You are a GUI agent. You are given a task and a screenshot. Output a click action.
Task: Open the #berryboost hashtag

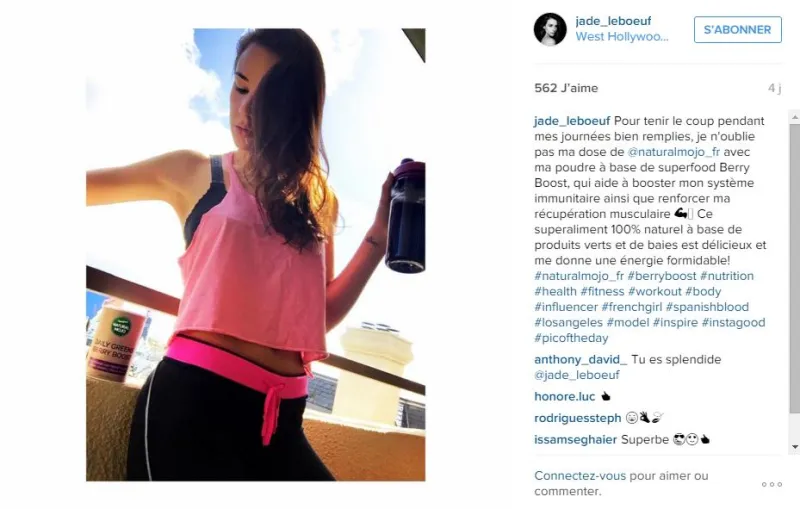click(x=662, y=276)
